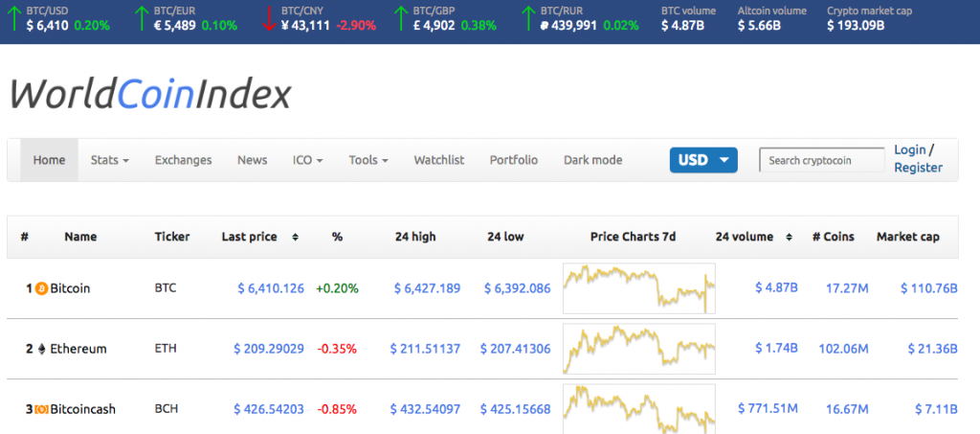Sort by Last price arrows

click(x=295, y=237)
